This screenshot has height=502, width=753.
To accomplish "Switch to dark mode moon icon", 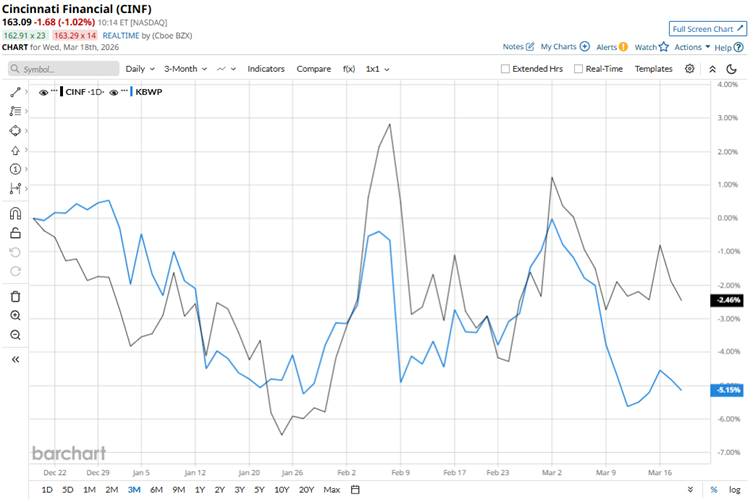I will coord(731,69).
